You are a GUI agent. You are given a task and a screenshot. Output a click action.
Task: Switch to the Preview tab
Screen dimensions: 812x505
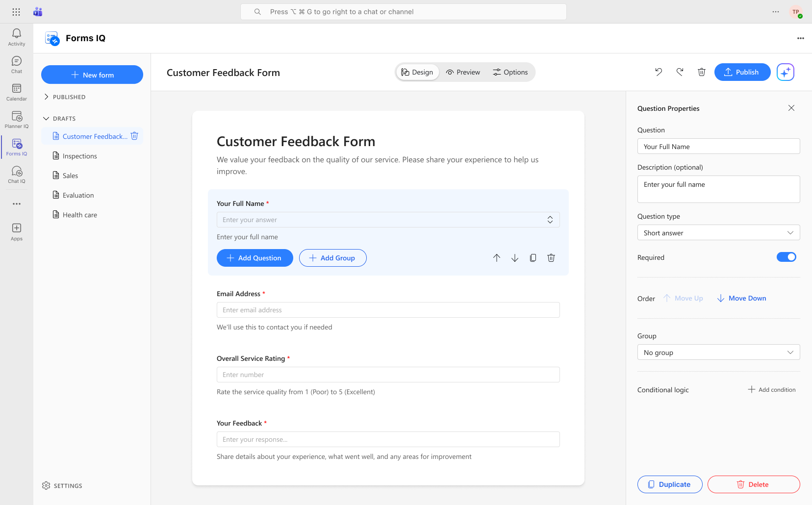tap(463, 72)
